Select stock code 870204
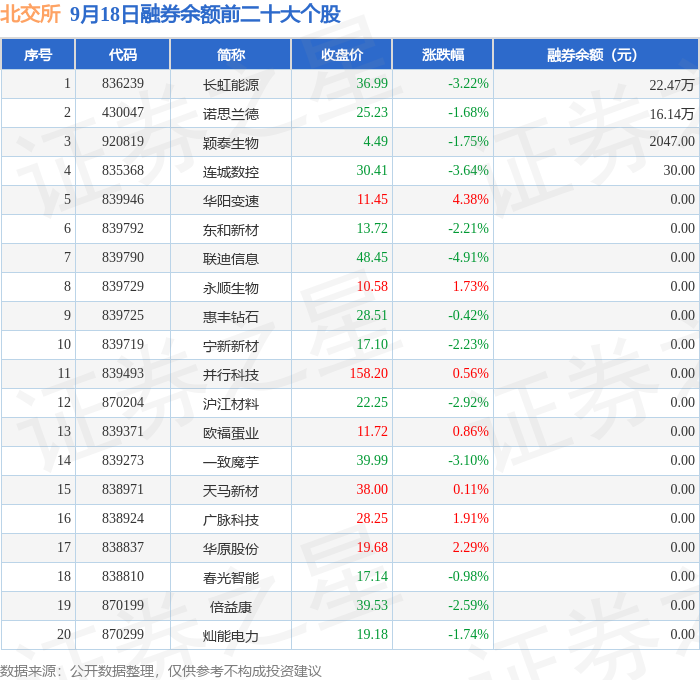This screenshot has height=680, width=700. (123, 403)
